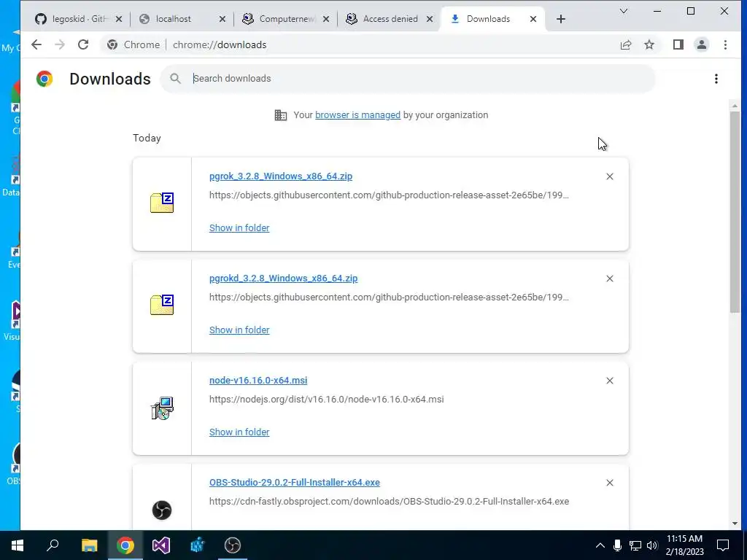Click the address bar URL chrome://downloads

pyautogui.click(x=220, y=44)
